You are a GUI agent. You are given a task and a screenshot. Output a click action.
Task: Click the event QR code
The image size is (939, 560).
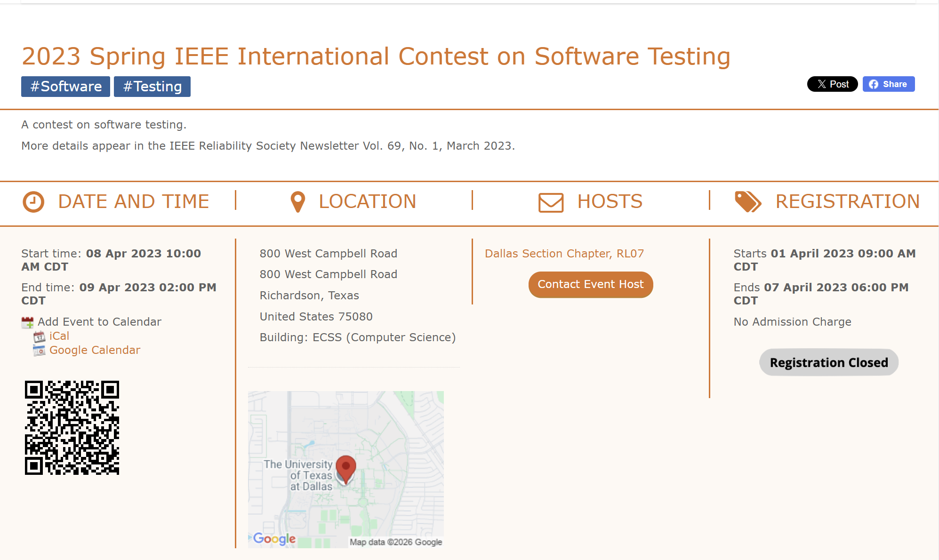pyautogui.click(x=72, y=428)
